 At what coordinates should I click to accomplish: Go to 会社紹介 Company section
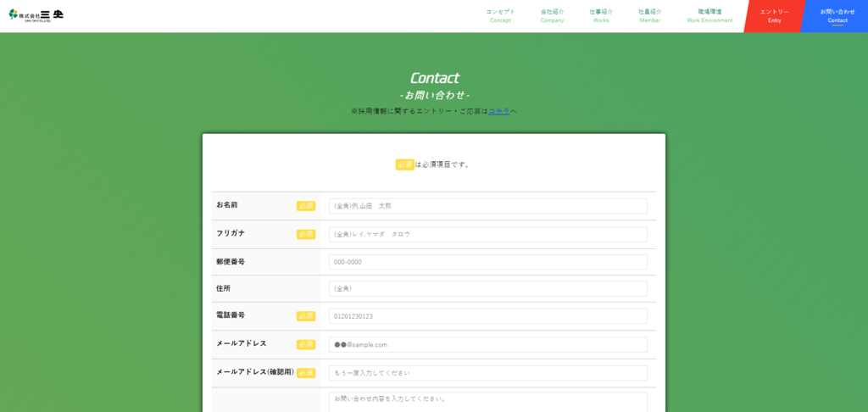(552, 15)
